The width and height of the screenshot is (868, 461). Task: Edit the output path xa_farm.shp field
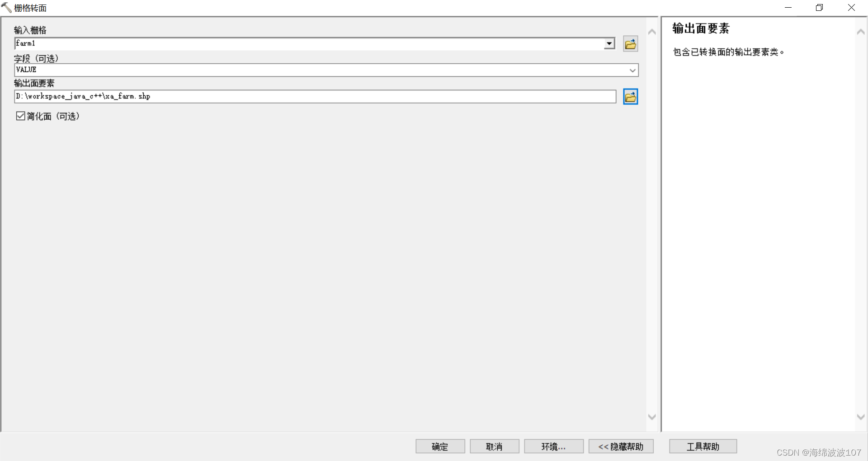point(315,96)
